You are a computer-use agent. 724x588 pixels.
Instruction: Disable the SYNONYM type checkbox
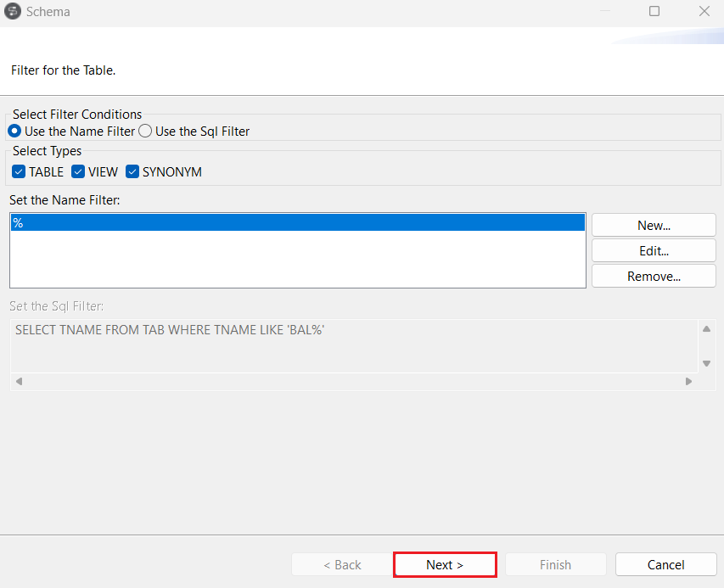tap(132, 172)
